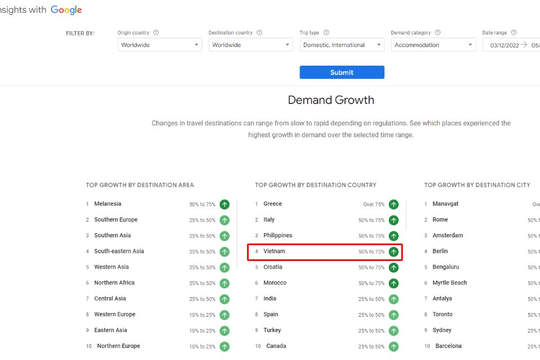Image resolution: width=540 pixels, height=360 pixels.
Task: Open the Origin country dropdown
Action: click(160, 45)
